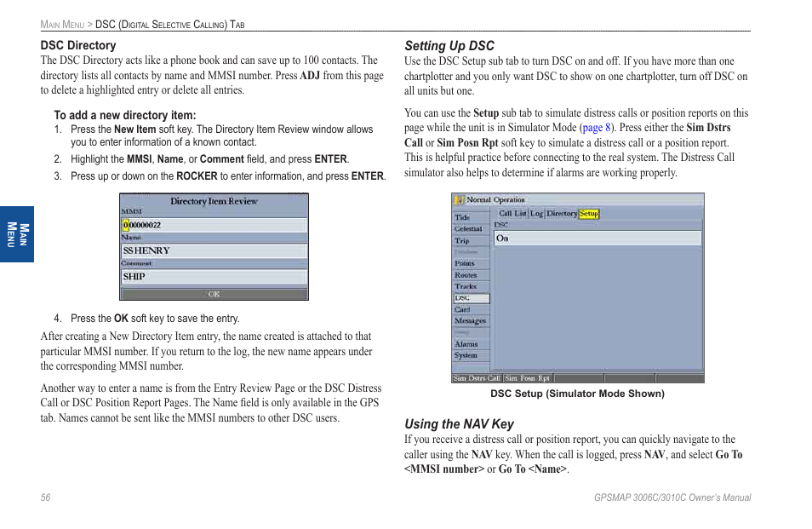Switch to the Tracks tab
The width and height of the screenshot is (812, 529).
[471, 286]
